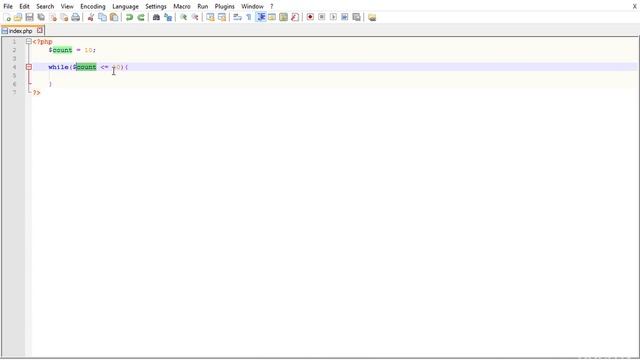Select the index.php tab

20,31
